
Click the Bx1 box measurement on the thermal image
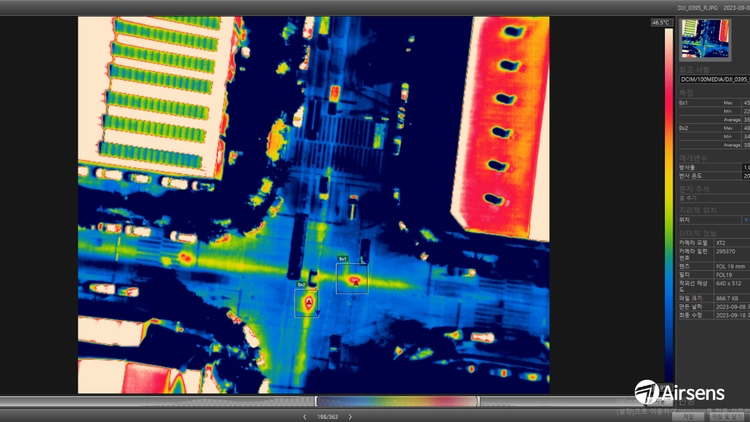352,278
